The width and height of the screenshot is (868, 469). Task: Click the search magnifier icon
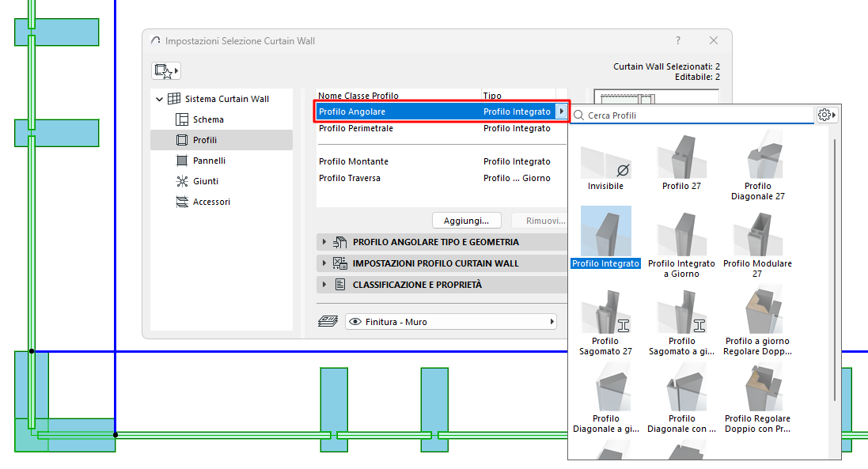579,115
